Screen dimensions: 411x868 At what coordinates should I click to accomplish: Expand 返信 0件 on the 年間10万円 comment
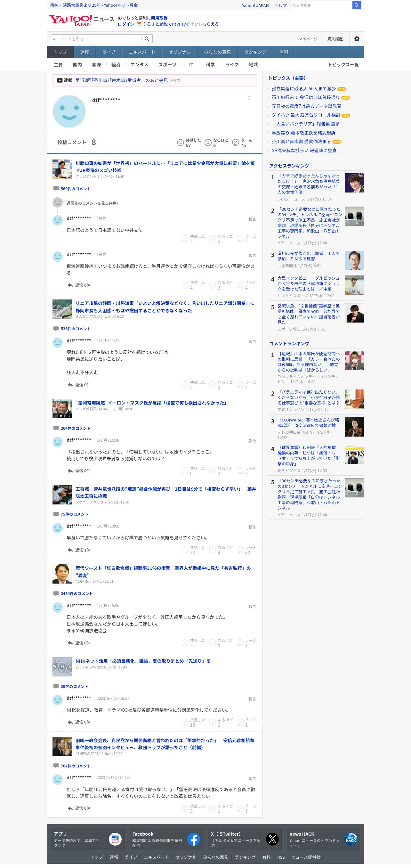pyautogui.click(x=79, y=808)
